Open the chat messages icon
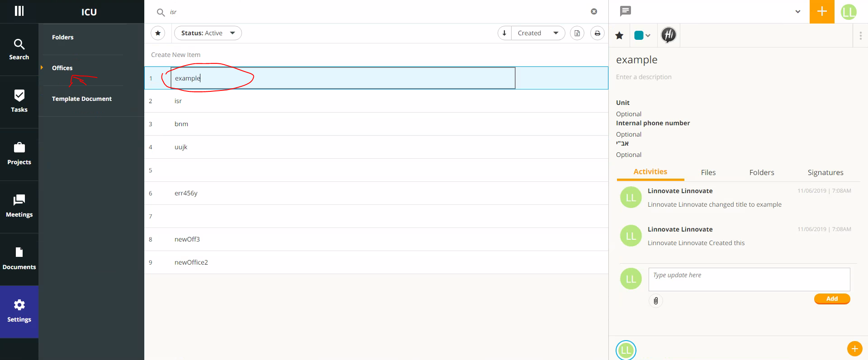This screenshot has height=360, width=868. (626, 11)
